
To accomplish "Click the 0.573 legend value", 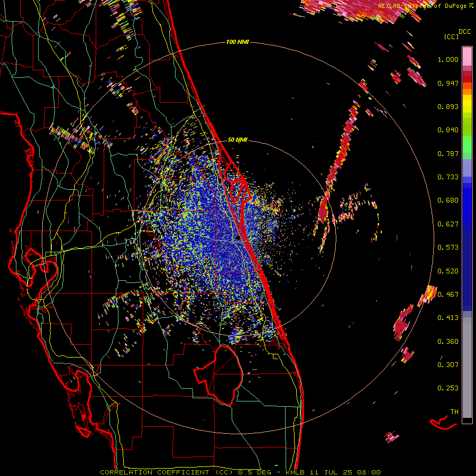I will click(x=448, y=248).
